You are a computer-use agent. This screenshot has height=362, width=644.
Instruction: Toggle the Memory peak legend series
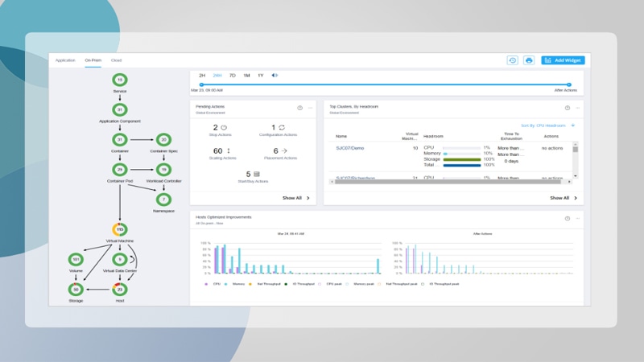(360, 284)
